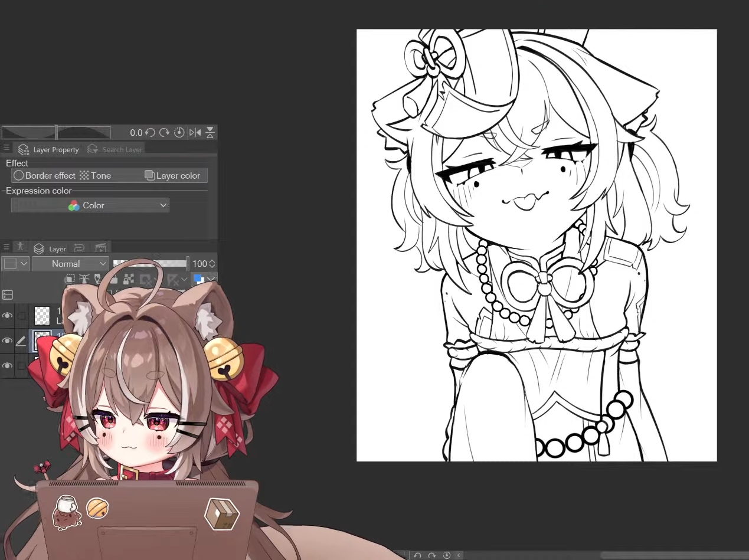Step the layer opacity spinner arrows
Screen dimensions: 749x560
click(212, 264)
